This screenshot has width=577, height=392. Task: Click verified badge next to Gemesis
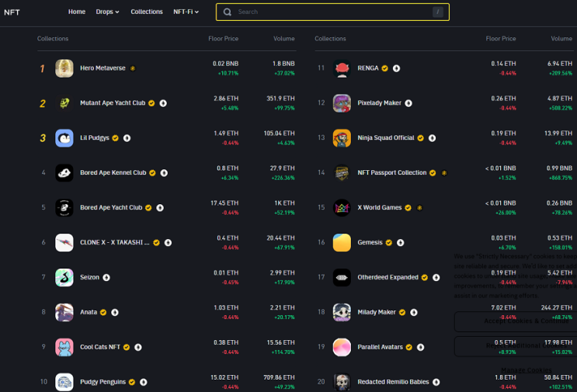click(x=389, y=243)
